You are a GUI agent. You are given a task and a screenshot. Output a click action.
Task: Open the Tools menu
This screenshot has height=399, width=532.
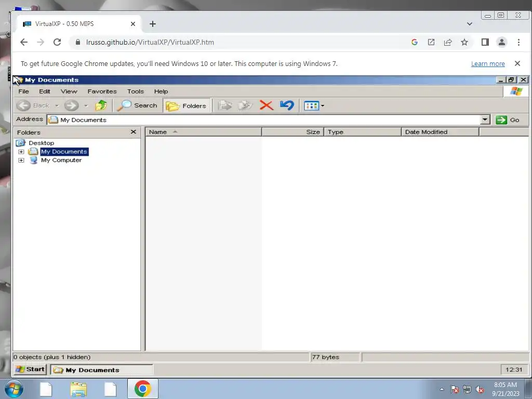[x=136, y=91]
